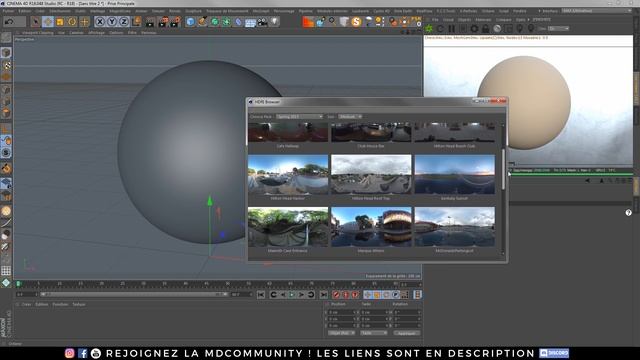Switch the coordinate system icon
Screen dimensions: 640x360
(x=136, y=22)
